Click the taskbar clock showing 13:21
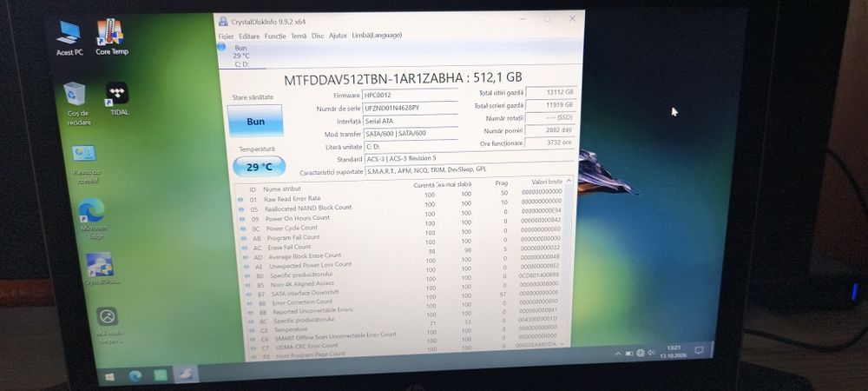868x391 pixels. [672, 351]
